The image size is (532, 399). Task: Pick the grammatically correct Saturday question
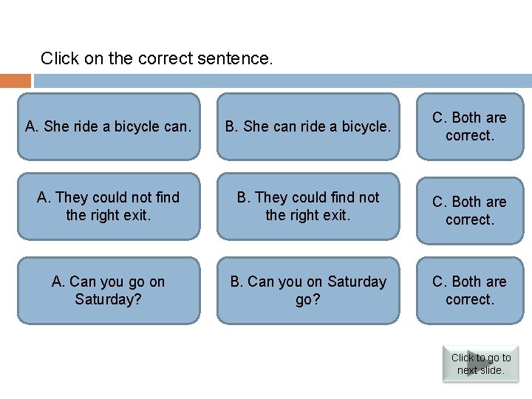tap(109, 290)
